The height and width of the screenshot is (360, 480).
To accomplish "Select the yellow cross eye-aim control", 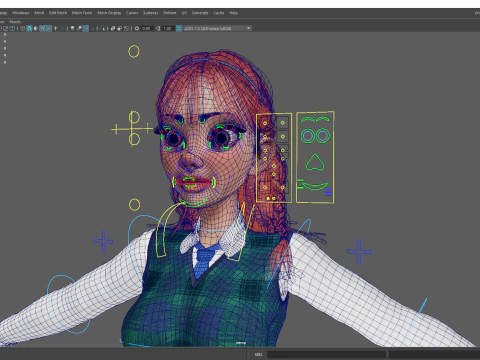I will click(x=132, y=129).
